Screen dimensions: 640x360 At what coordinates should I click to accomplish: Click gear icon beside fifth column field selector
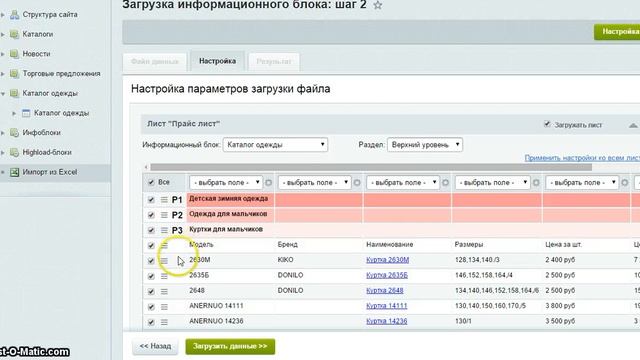pos(625,182)
